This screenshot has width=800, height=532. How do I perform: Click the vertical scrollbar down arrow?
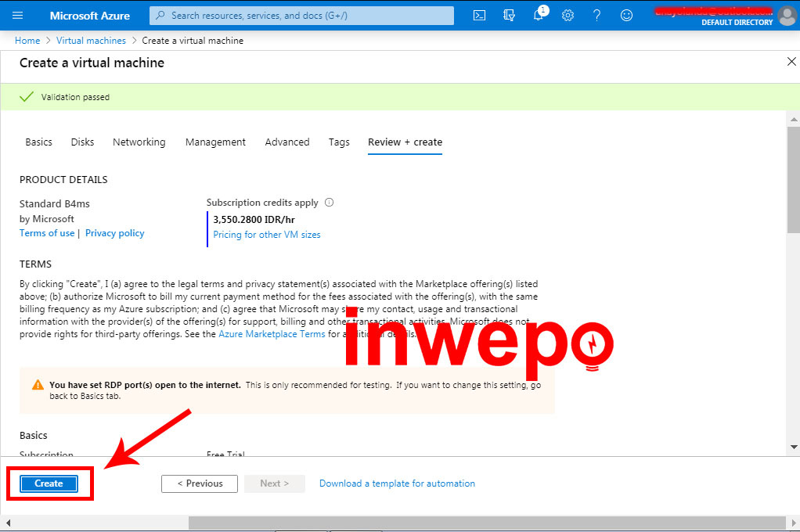pyautogui.click(x=794, y=447)
